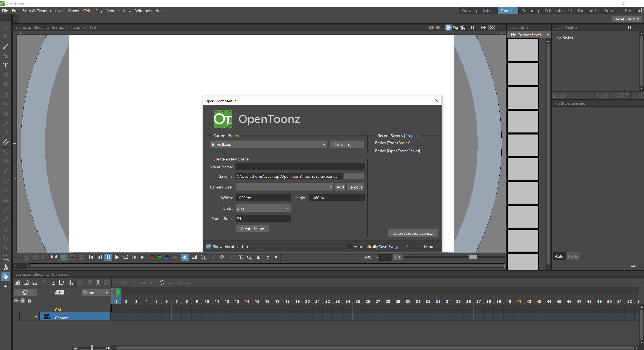Click the Zoom tool magnifier in toolbar
644x350 pixels.
pos(6,258)
